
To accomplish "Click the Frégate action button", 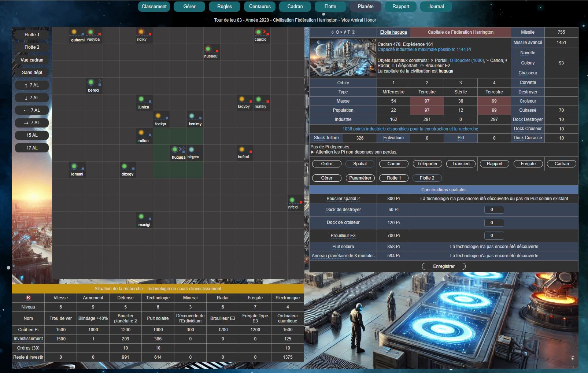I will coord(528,164).
